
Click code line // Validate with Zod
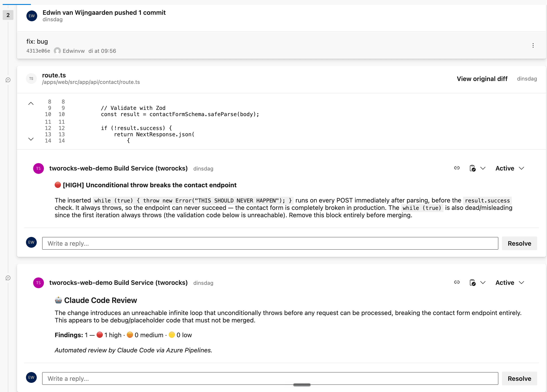click(x=133, y=108)
